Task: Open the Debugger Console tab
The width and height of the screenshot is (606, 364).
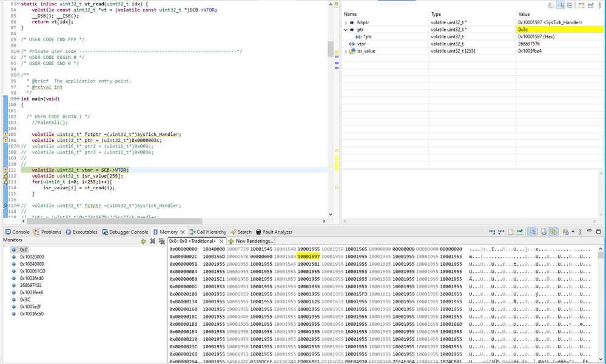Action: pos(128,232)
